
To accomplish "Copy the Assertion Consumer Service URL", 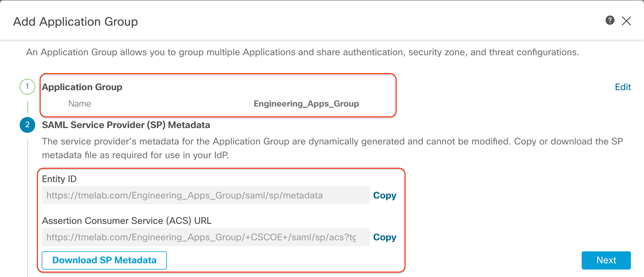I will tap(385, 237).
